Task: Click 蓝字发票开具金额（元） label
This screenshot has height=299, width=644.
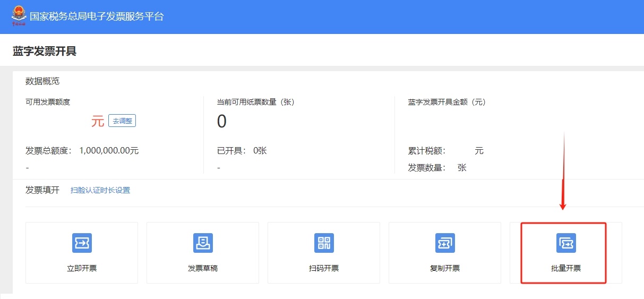Action: point(447,102)
